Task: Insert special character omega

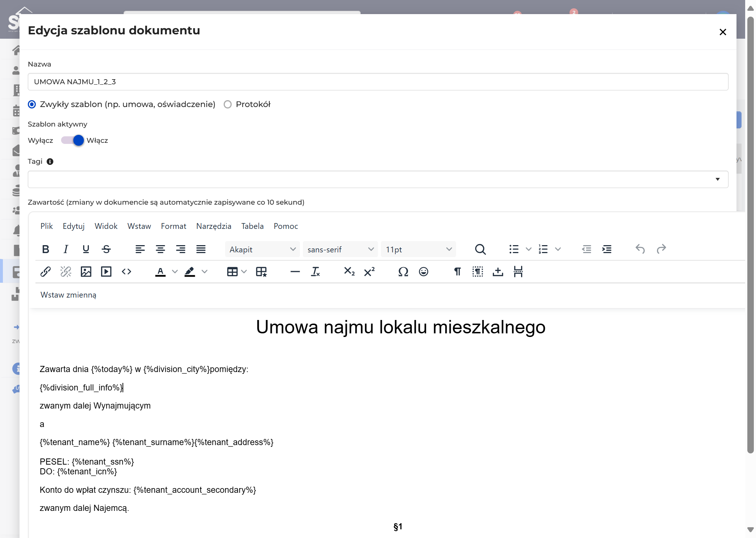Action: click(403, 272)
